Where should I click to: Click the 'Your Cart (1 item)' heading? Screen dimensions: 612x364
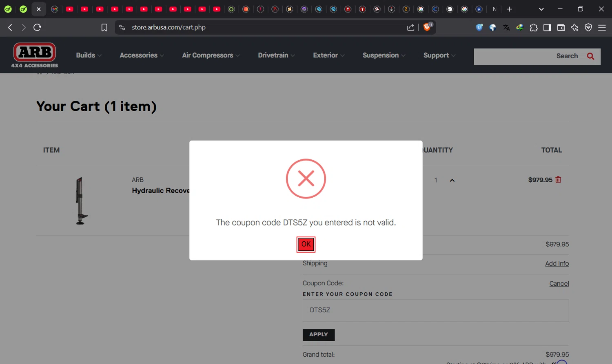(96, 106)
